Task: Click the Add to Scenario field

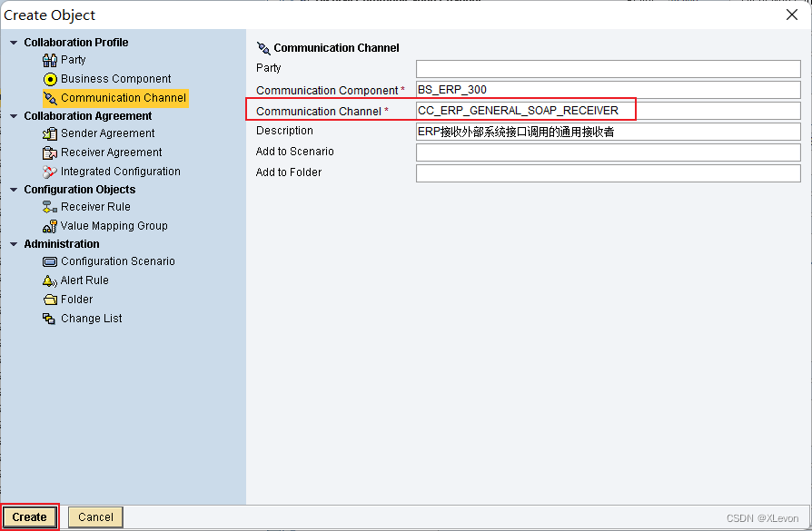Action: tap(607, 151)
